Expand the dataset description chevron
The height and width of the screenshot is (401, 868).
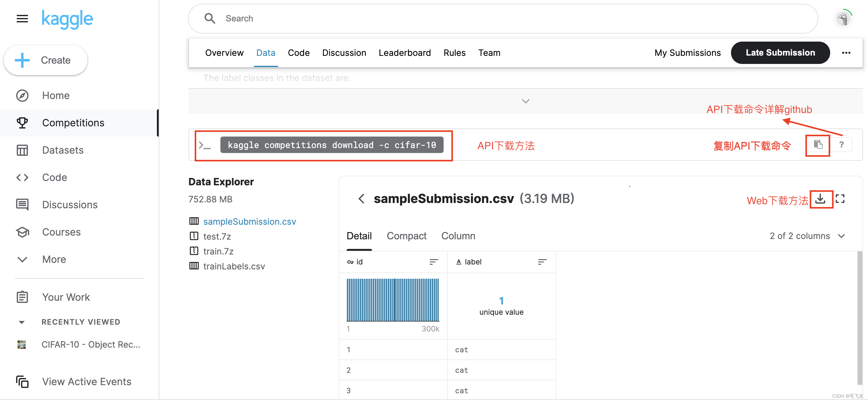[525, 101]
